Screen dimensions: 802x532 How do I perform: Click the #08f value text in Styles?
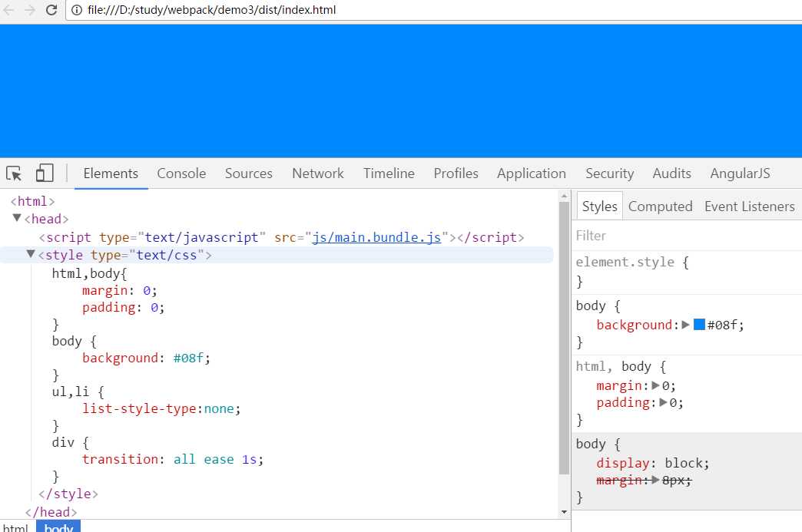coord(721,325)
